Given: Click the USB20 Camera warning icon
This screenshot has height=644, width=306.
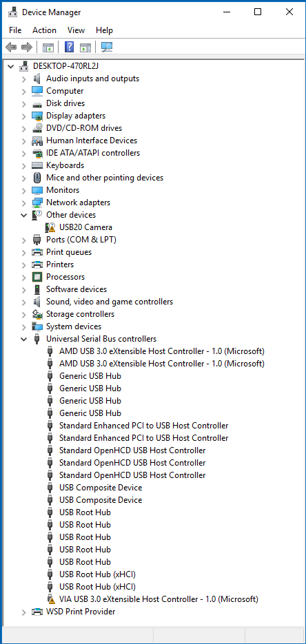Looking at the screenshot, I should pyautogui.click(x=50, y=227).
